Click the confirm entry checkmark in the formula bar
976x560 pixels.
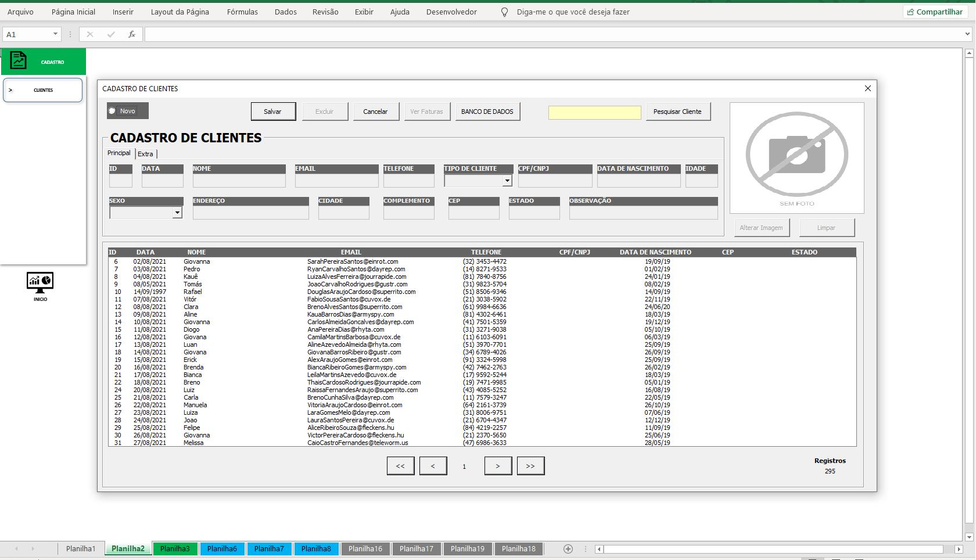pyautogui.click(x=111, y=34)
